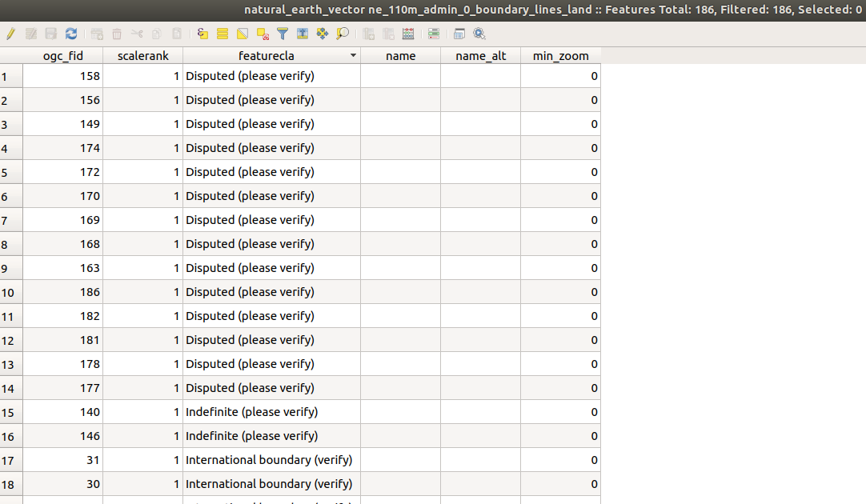
Task: Move selection to top of table
Action: tap(303, 34)
